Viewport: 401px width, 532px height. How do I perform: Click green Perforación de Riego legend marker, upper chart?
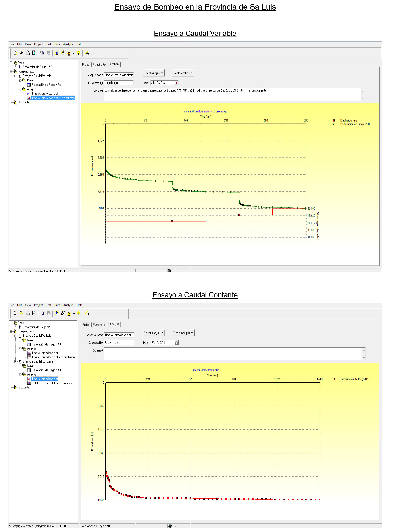(334, 124)
